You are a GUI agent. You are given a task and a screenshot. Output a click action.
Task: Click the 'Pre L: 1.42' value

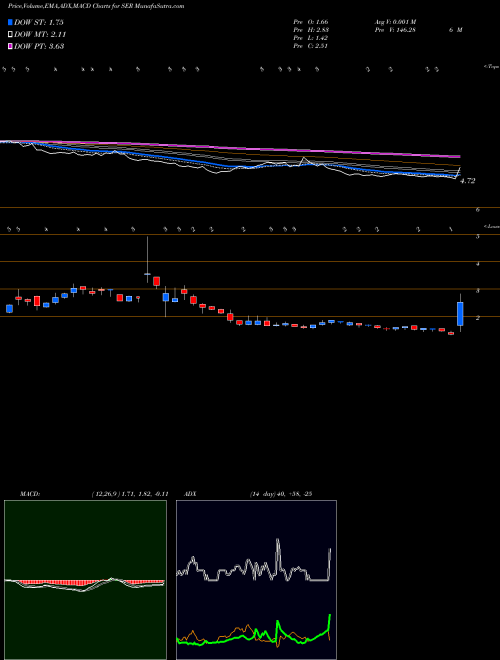click(311, 38)
